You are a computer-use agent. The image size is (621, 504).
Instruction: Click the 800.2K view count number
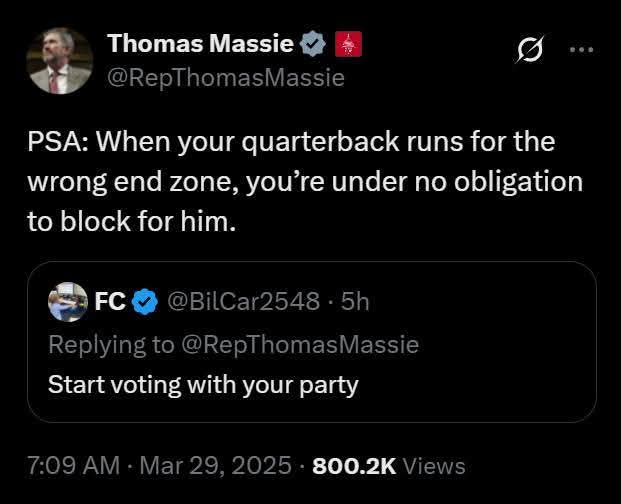coord(355,466)
